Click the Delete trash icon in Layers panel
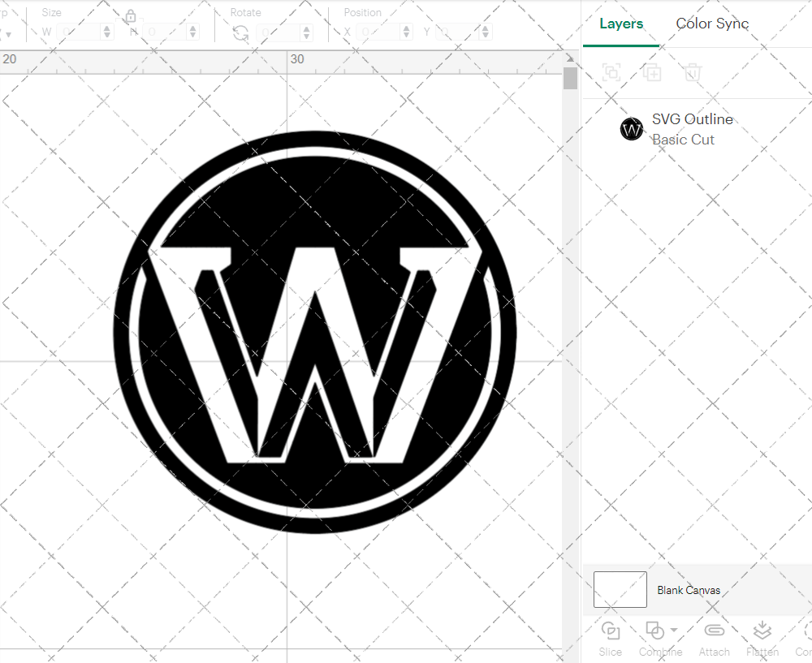 pos(692,73)
